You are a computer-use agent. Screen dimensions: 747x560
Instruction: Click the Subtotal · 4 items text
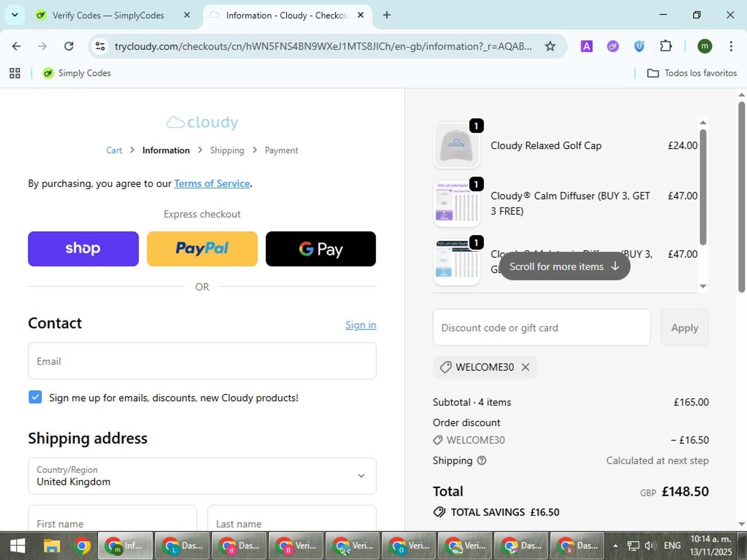pyautogui.click(x=472, y=402)
